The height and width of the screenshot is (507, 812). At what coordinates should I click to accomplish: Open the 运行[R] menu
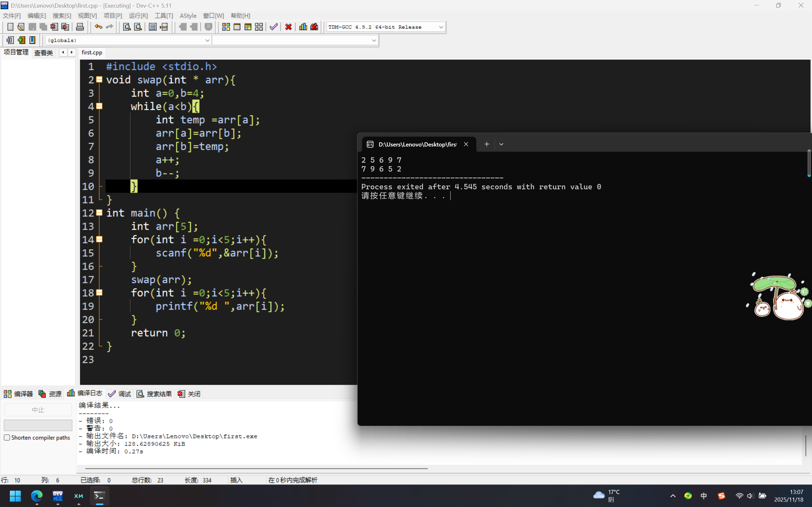pos(138,16)
